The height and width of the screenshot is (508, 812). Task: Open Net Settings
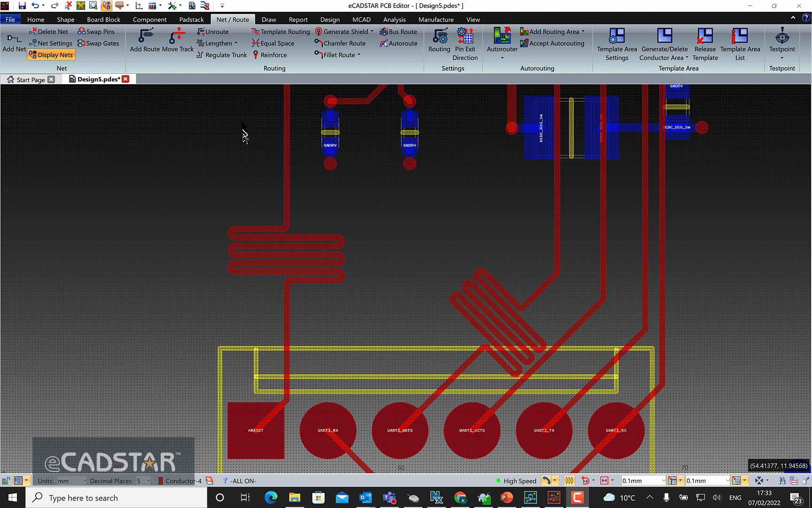coord(50,43)
